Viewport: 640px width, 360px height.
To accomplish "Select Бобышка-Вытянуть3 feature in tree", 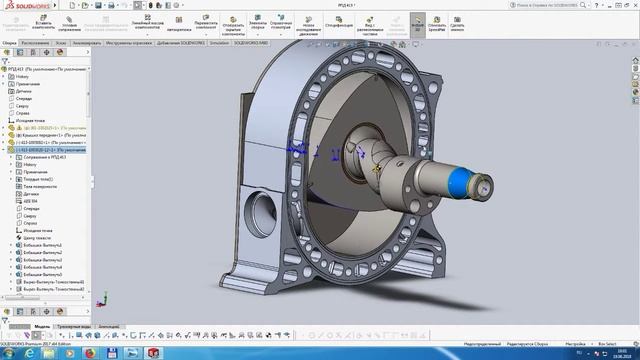I will tap(42, 260).
